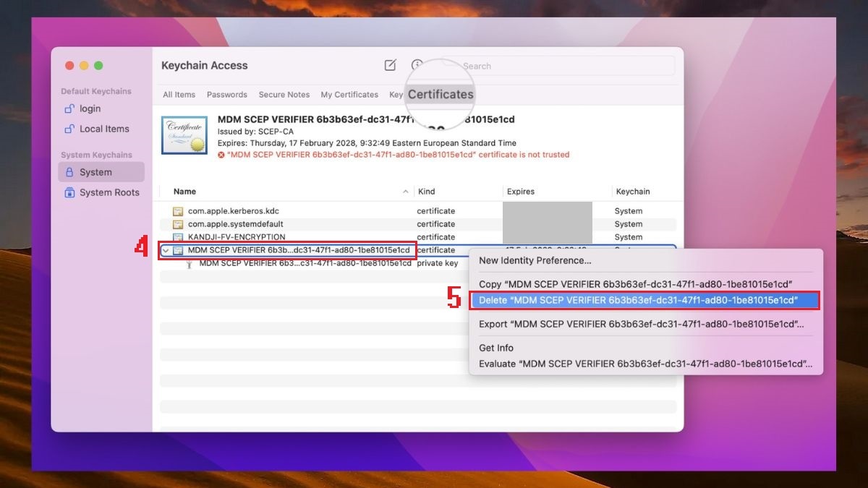Sort by the Expires column header
Image resolution: width=868 pixels, height=488 pixels.
tap(521, 192)
